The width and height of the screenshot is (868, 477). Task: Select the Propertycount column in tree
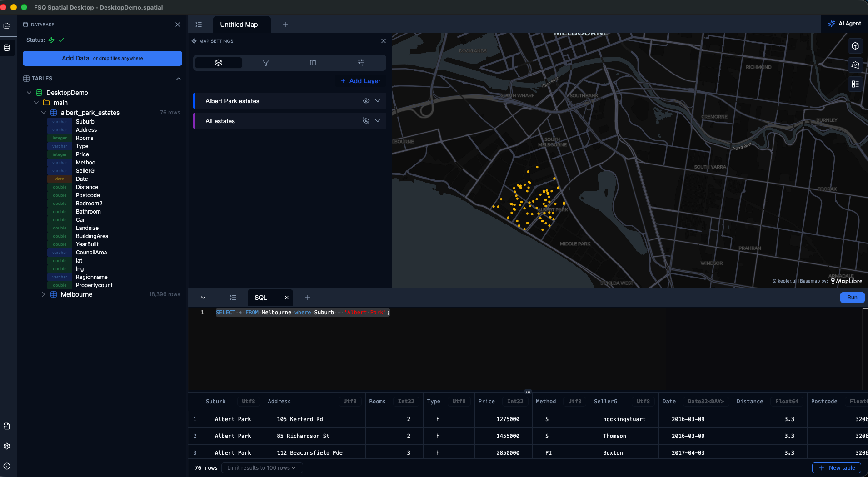point(94,285)
